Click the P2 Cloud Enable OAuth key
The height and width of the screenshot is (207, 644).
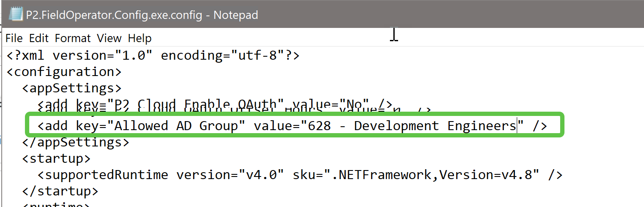196,104
